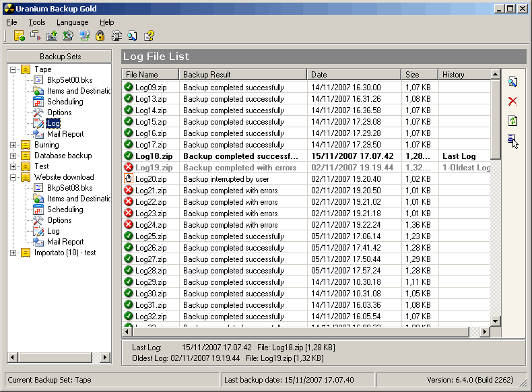Image resolution: width=532 pixels, height=392 pixels.
Task: Expand the Importato (10) - test node
Action: [13, 253]
